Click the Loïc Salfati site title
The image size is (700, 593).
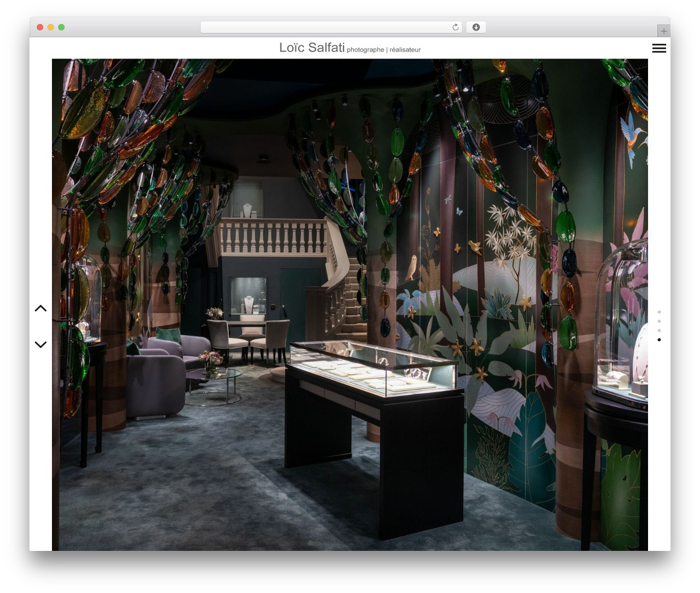pos(312,48)
